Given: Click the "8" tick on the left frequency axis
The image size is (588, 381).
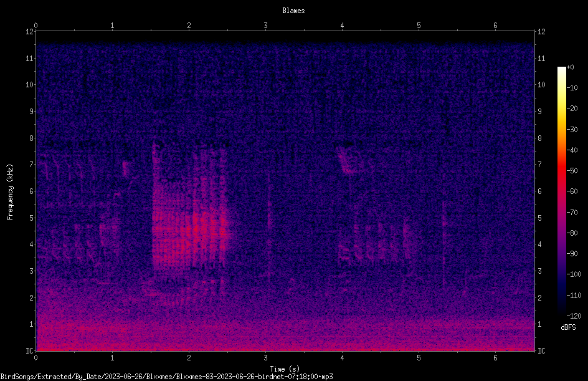Looking at the screenshot, I should click(x=32, y=138).
